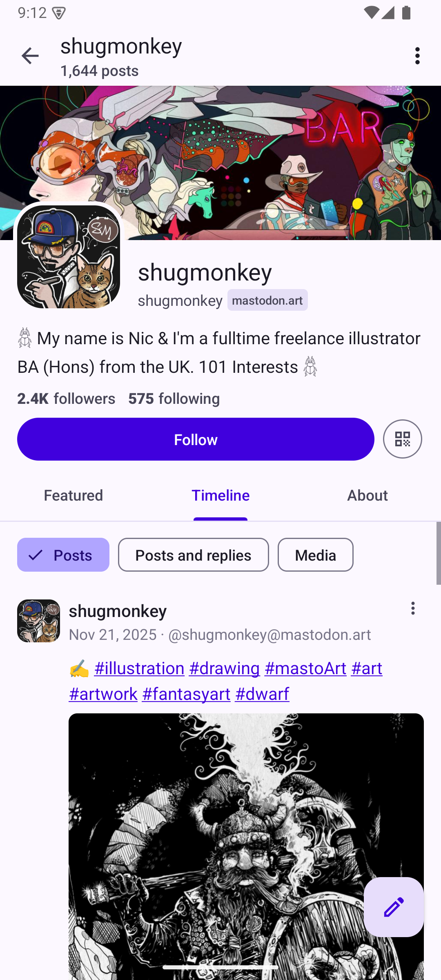The width and height of the screenshot is (441, 980).
Task: Select the Posts filter chip
Action: [x=63, y=555]
